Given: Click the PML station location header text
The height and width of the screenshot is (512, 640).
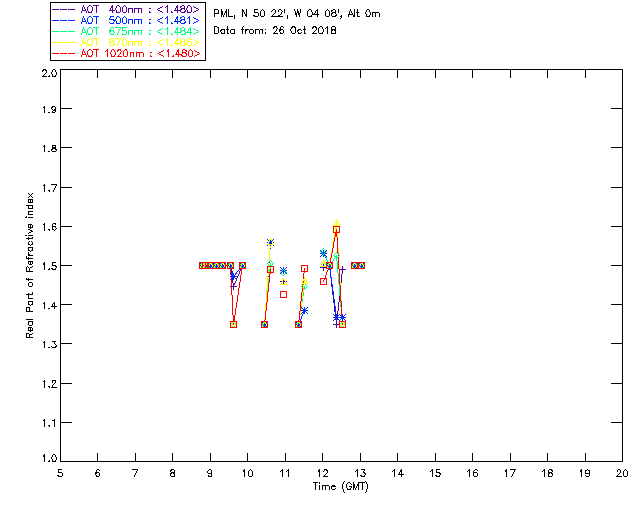Looking at the screenshot, I should 297,14.
